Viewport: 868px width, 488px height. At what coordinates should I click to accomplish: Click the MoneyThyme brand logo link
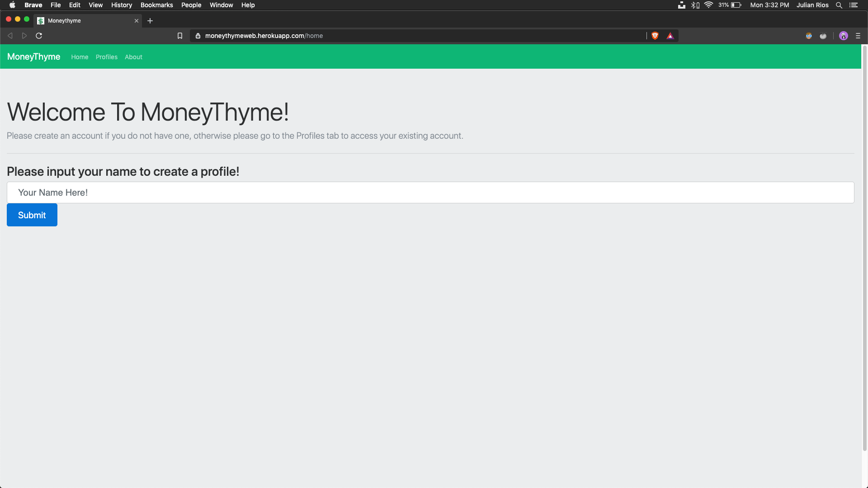click(x=33, y=56)
